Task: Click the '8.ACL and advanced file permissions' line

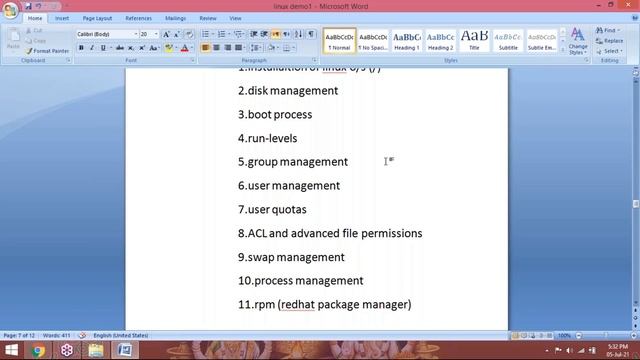Action: pyautogui.click(x=330, y=233)
